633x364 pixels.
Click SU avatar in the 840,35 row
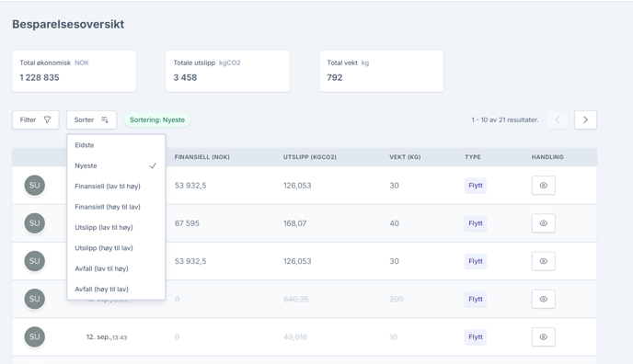pos(35,299)
